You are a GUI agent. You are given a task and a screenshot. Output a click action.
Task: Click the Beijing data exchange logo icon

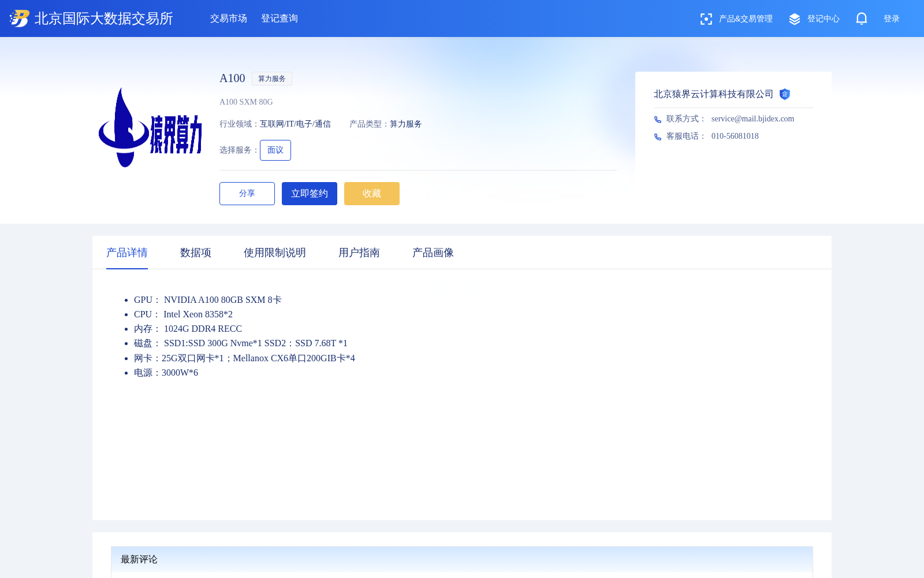pyautogui.click(x=20, y=18)
